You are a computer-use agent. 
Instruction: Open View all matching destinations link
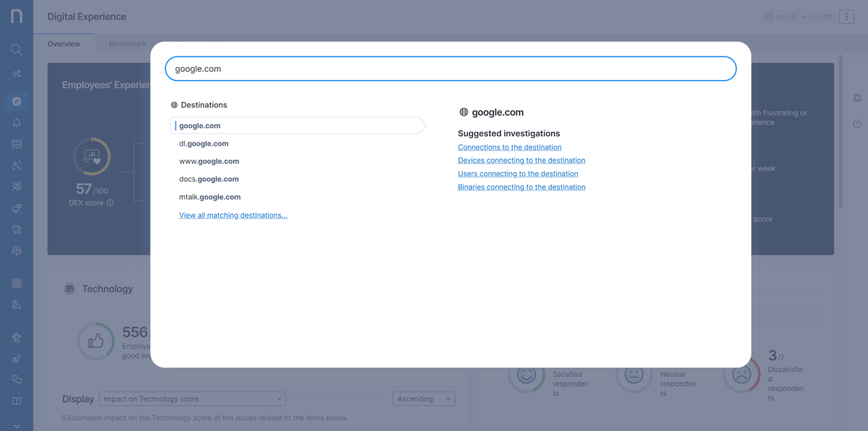tap(233, 215)
